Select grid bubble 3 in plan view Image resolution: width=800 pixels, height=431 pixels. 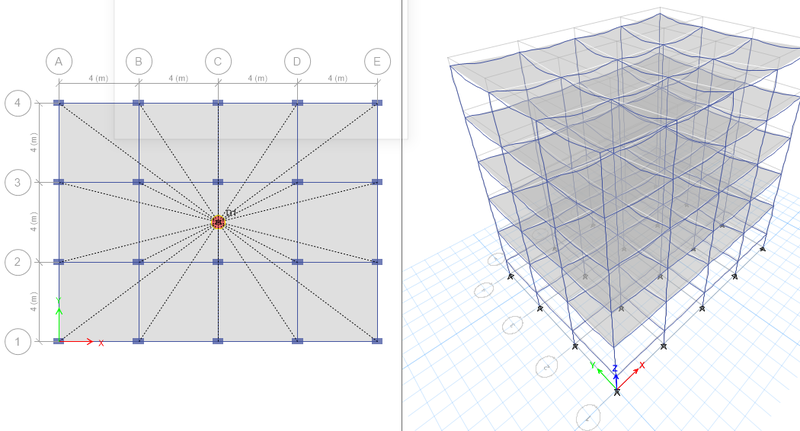18,183
